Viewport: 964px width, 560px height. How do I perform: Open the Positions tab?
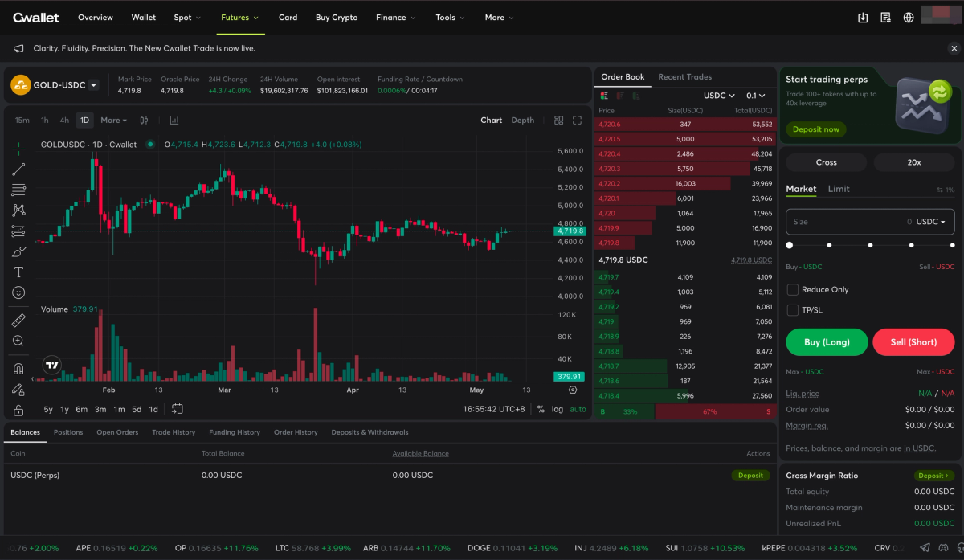tap(68, 432)
